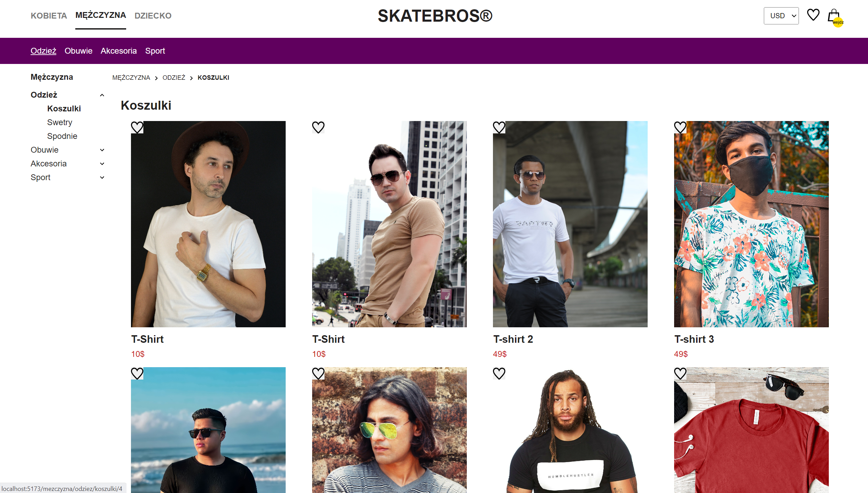Switch to the DZIECKO tab
Screen dimensions: 868x493
pyautogui.click(x=153, y=16)
